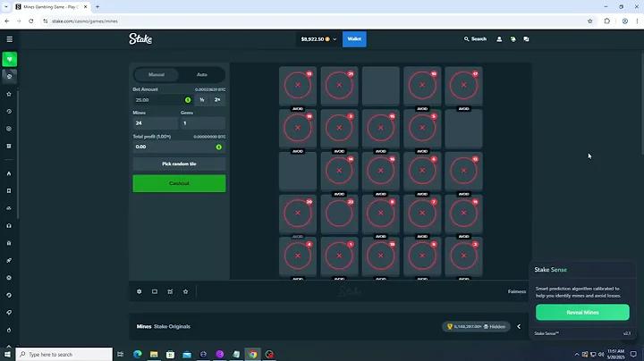Click Search in Stake header
The height and width of the screenshot is (361, 644).
click(475, 39)
